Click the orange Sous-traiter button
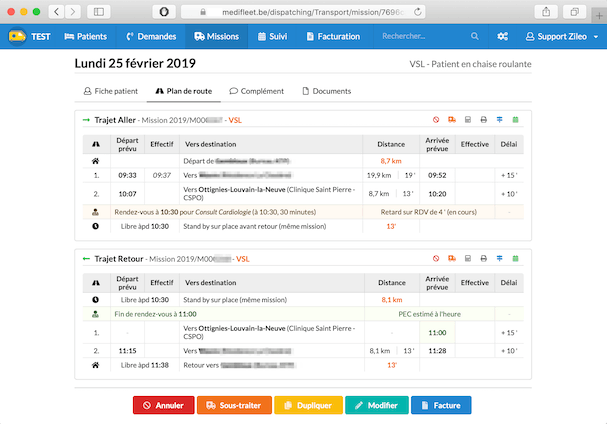The image size is (607, 424). 233,405
